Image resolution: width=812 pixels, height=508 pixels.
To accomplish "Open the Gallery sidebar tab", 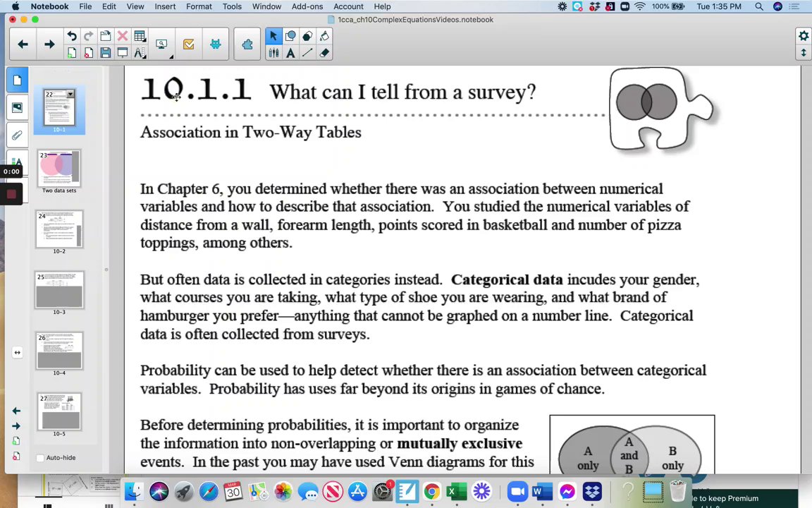I will click(17, 107).
